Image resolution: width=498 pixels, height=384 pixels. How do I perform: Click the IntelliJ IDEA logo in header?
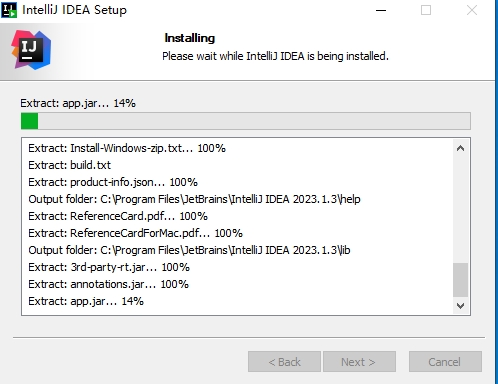(x=31, y=50)
